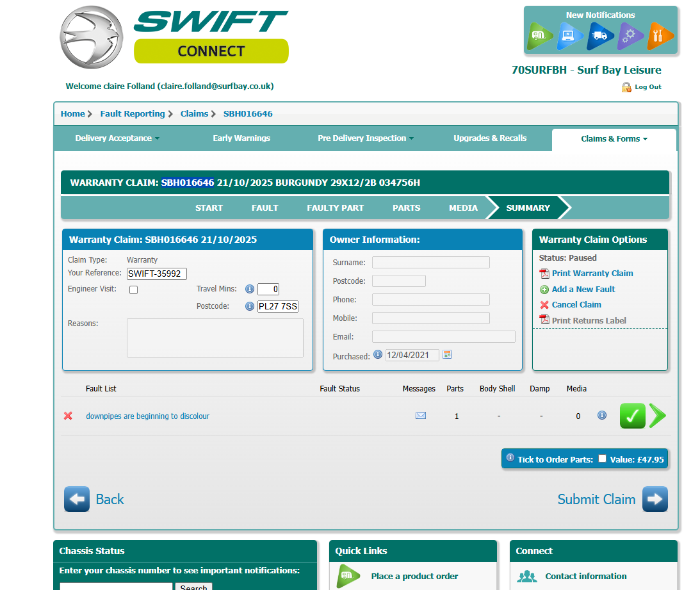
Task: Tick the Order Parts checkbox
Action: [x=602, y=458]
